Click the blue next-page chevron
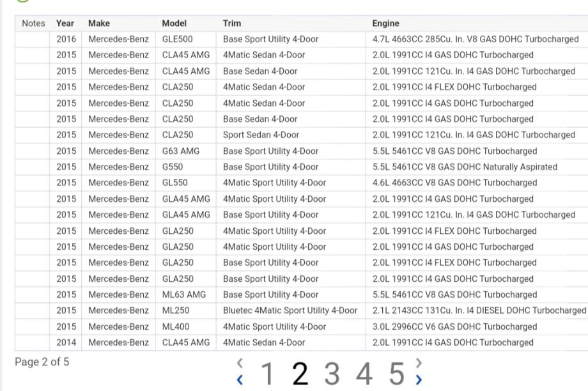The height and width of the screenshot is (391, 588). tap(419, 379)
